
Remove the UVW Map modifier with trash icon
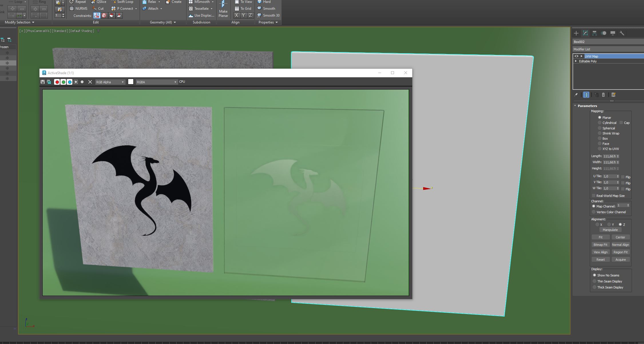[x=604, y=95]
